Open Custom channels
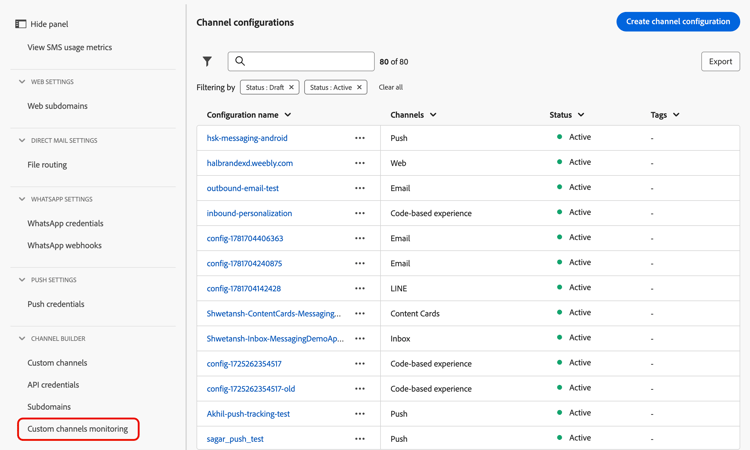Screen dimensions: 750x450 click(x=57, y=363)
